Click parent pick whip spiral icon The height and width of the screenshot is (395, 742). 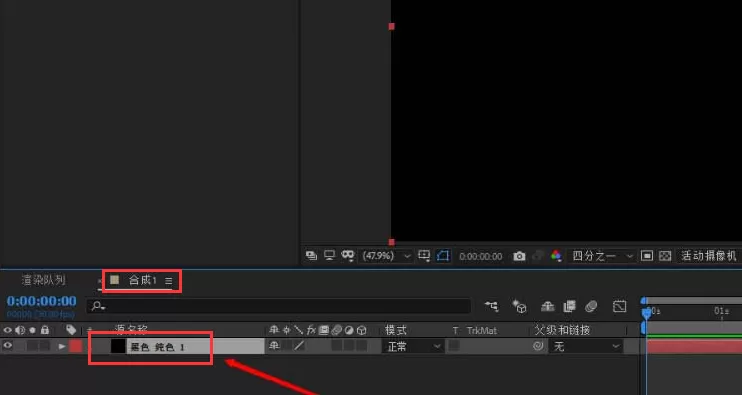tap(538, 346)
